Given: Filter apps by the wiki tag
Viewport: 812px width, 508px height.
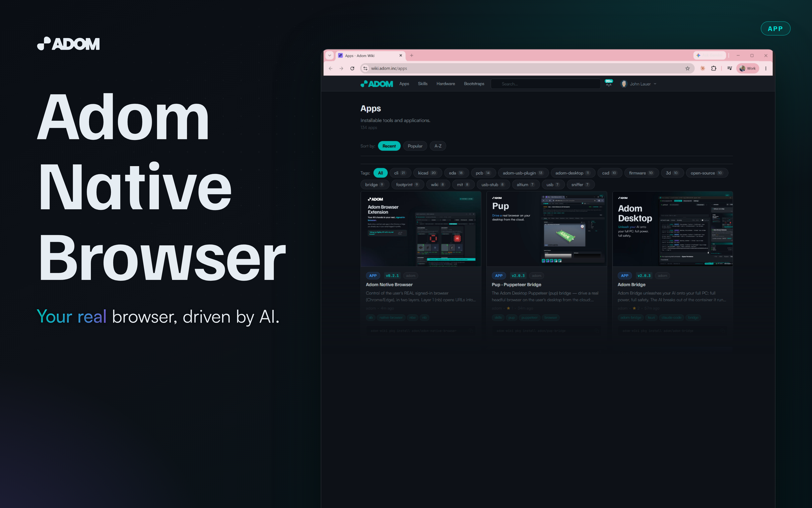Looking at the screenshot, I should 438,185.
